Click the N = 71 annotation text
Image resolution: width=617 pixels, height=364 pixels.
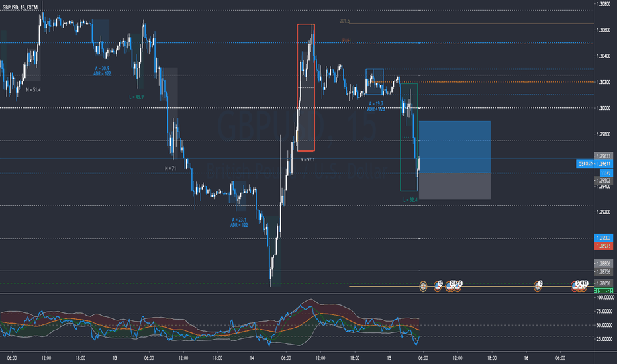170,168
